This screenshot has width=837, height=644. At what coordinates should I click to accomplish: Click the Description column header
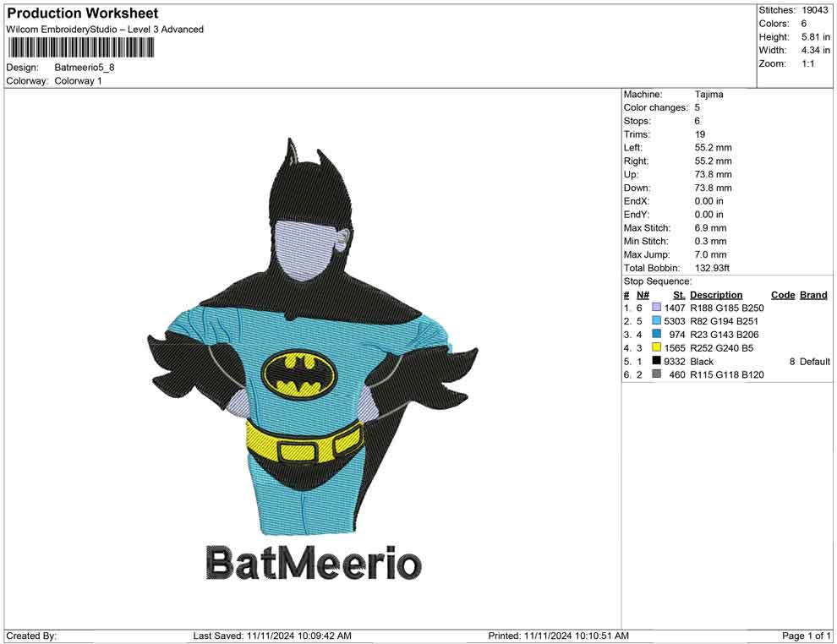(x=716, y=294)
